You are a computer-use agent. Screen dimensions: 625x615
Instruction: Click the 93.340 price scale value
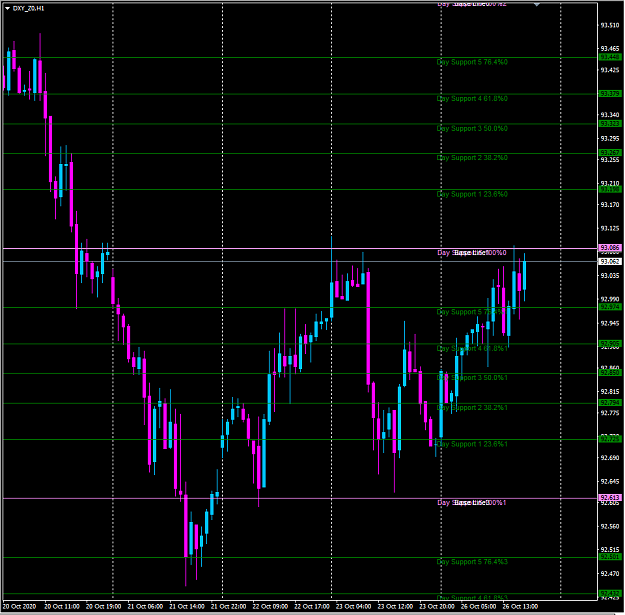coord(610,115)
